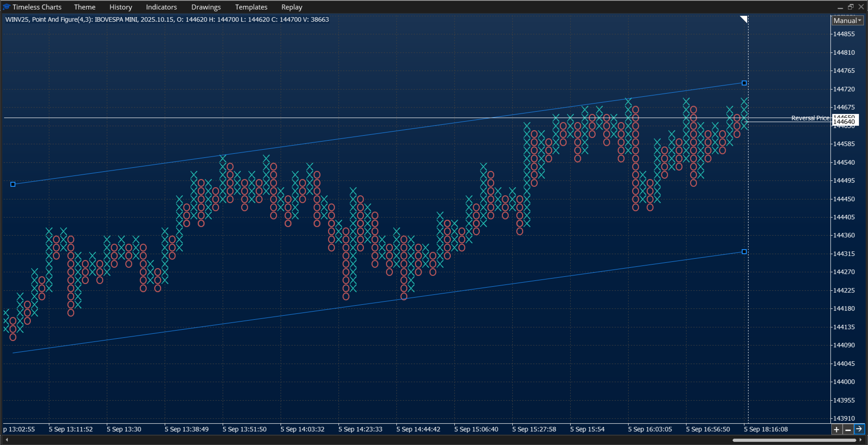
Task: Open the Replay menu
Action: 292,7
